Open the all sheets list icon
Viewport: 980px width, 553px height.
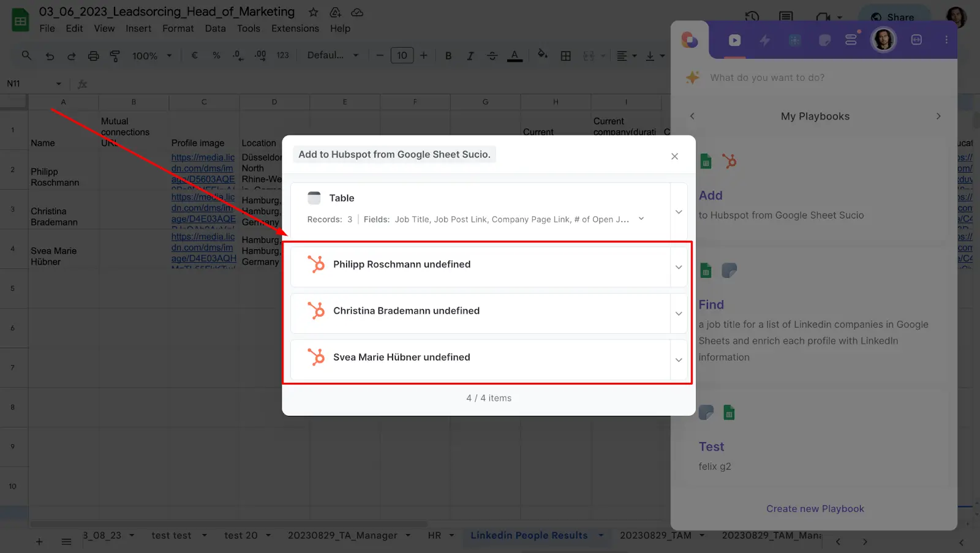pos(66,542)
